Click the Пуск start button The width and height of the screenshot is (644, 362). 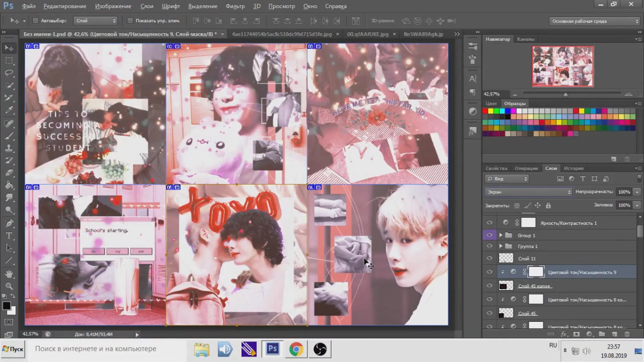pos(13,349)
